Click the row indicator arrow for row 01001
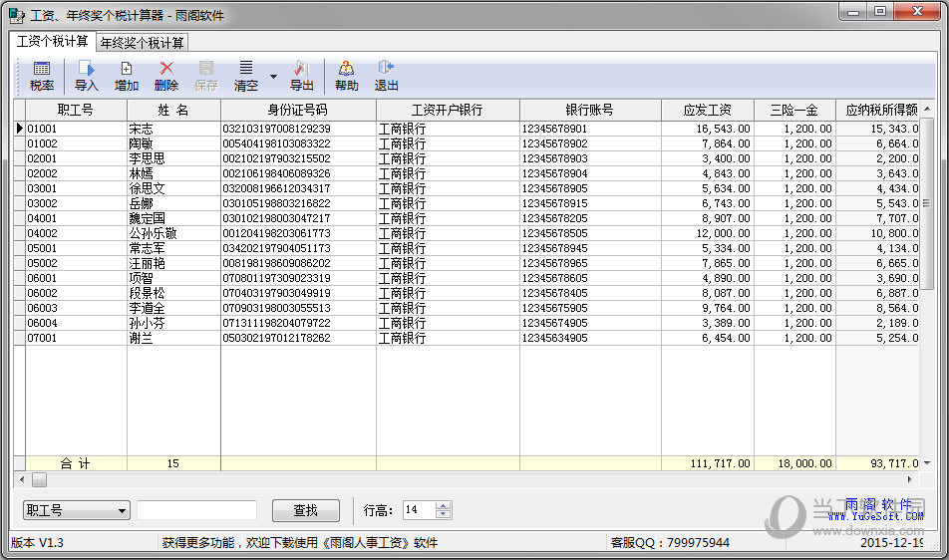 pos(19,129)
